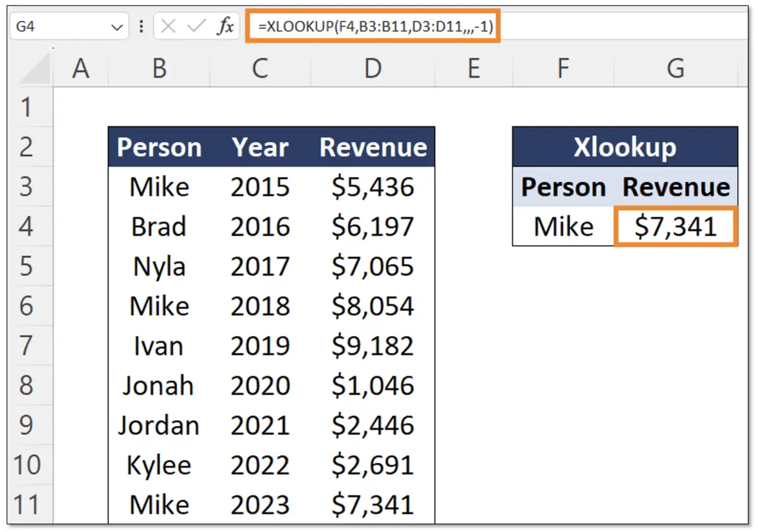The height and width of the screenshot is (532, 758).
Task: Select the cell containing Jordan
Action: tap(159, 425)
